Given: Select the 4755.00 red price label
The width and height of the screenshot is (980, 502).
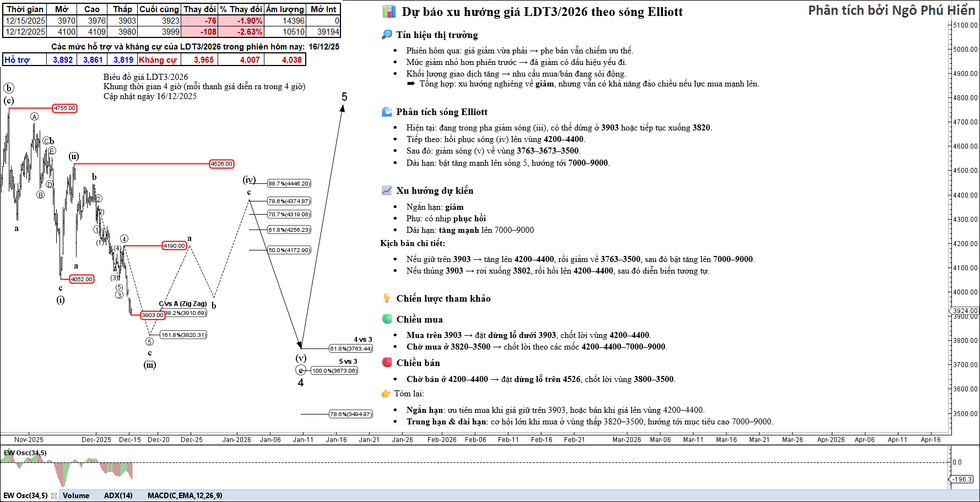Looking at the screenshot, I should click(64, 108).
